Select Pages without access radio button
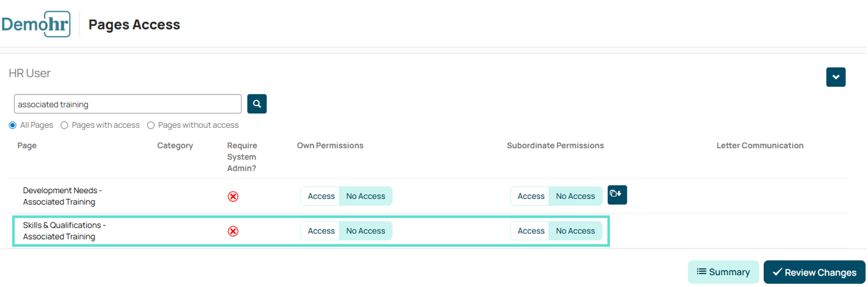The height and width of the screenshot is (287, 868). tap(151, 125)
